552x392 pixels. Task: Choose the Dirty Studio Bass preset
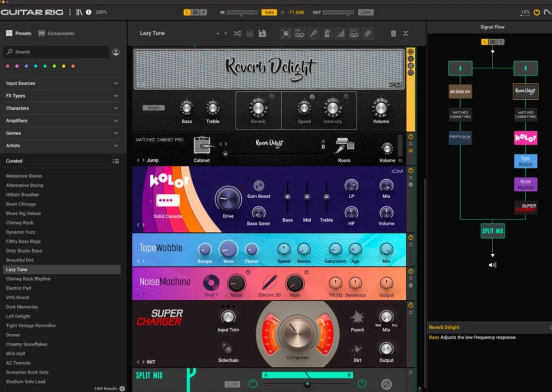click(x=24, y=251)
